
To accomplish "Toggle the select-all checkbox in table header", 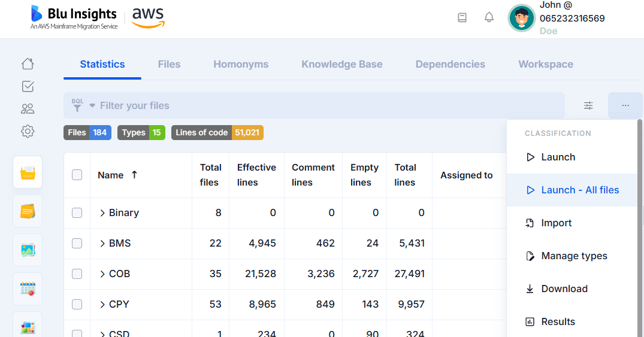I will point(77,175).
